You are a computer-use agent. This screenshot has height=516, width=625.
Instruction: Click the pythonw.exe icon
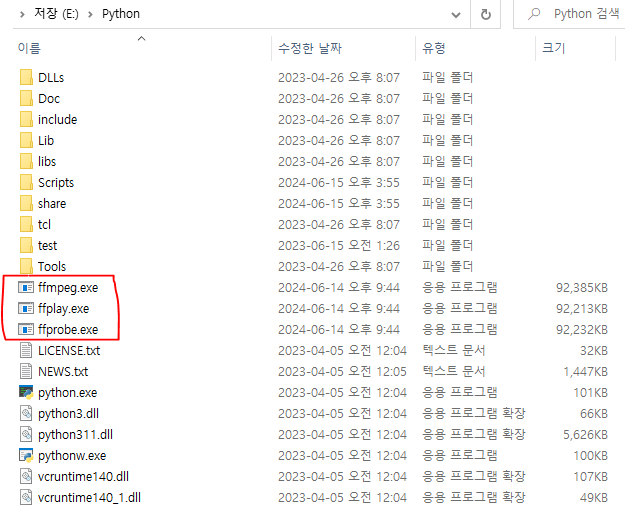[26, 455]
